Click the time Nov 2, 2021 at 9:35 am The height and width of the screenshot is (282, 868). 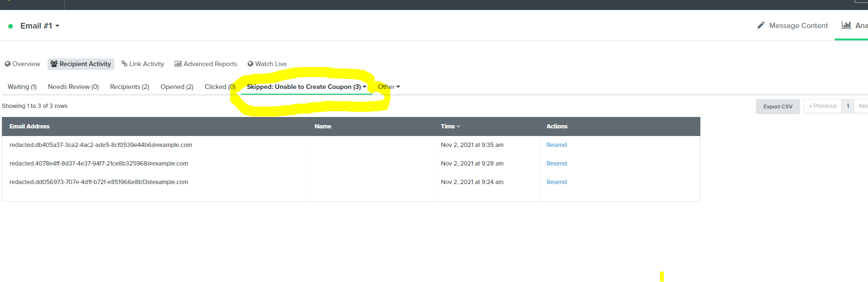472,145
